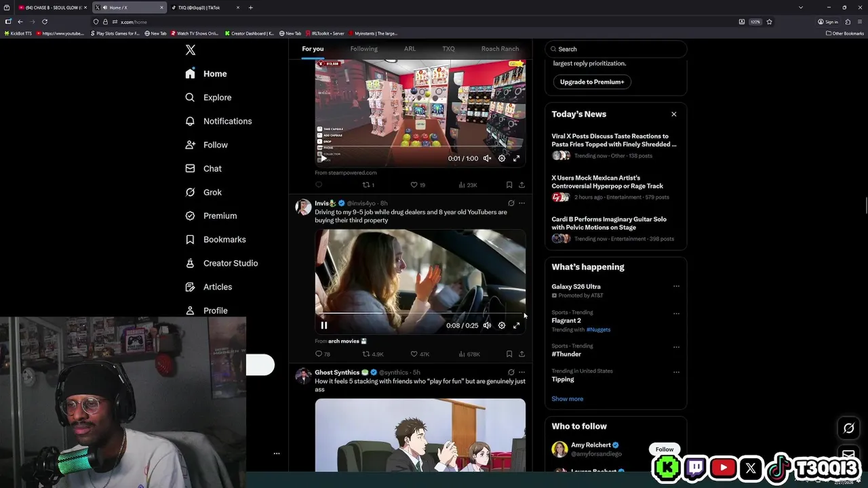
Task: Close the Today's News panel
Action: pyautogui.click(x=674, y=114)
